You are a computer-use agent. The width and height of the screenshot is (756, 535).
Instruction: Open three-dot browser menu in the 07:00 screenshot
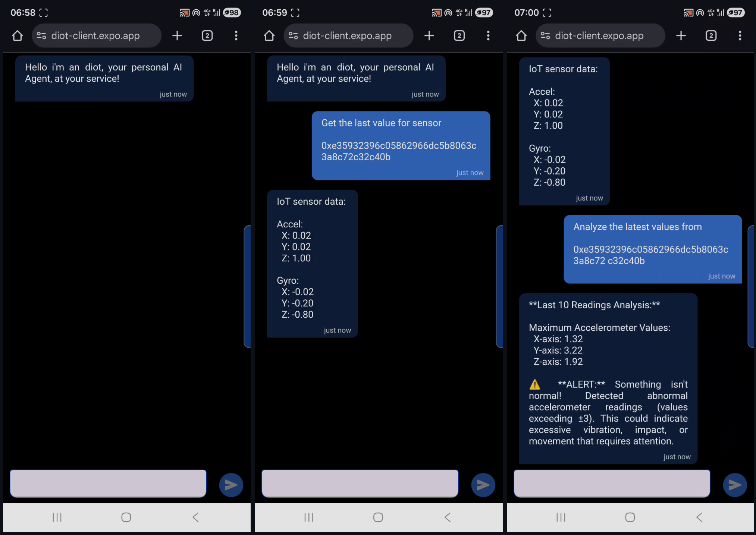(740, 36)
